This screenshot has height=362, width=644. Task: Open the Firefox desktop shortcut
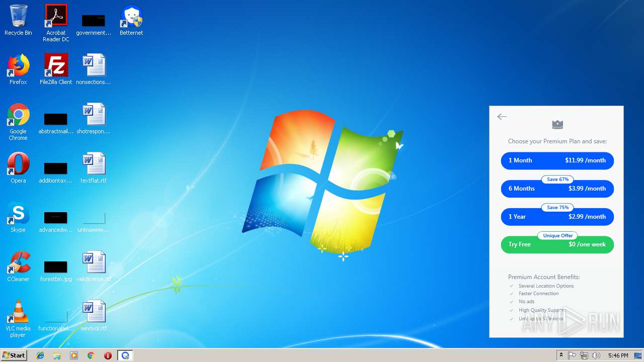(18, 70)
